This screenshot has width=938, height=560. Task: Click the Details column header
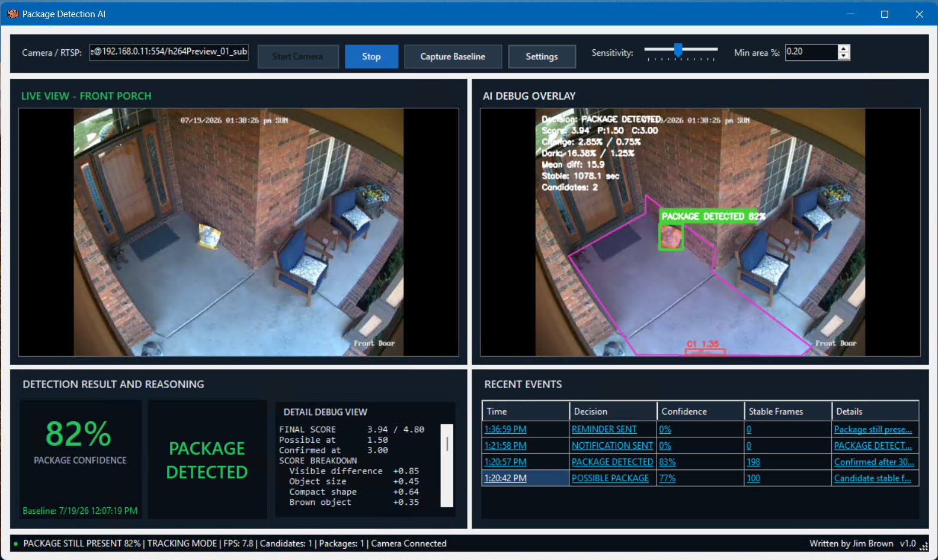pyautogui.click(x=875, y=411)
